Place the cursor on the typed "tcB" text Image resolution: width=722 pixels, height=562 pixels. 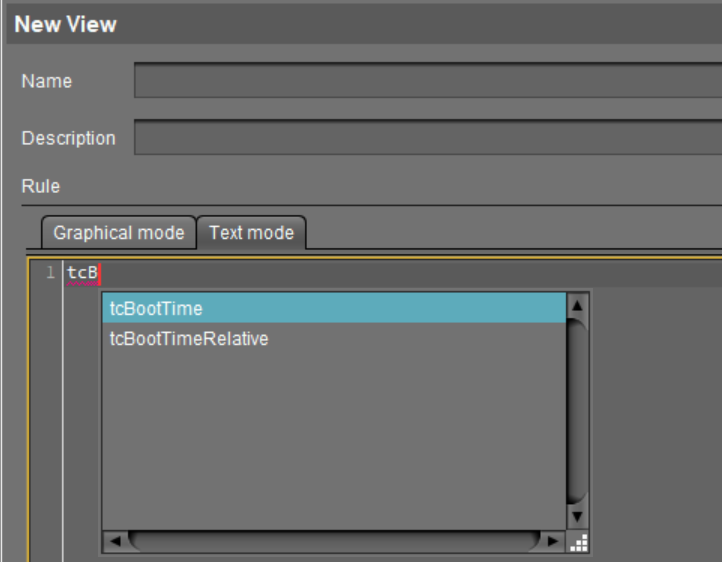[82, 273]
